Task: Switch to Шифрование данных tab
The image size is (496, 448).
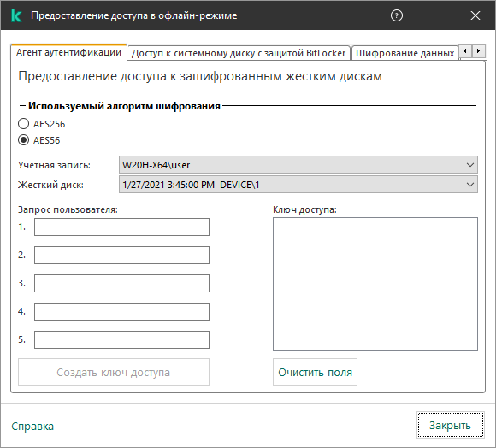Action: point(404,53)
